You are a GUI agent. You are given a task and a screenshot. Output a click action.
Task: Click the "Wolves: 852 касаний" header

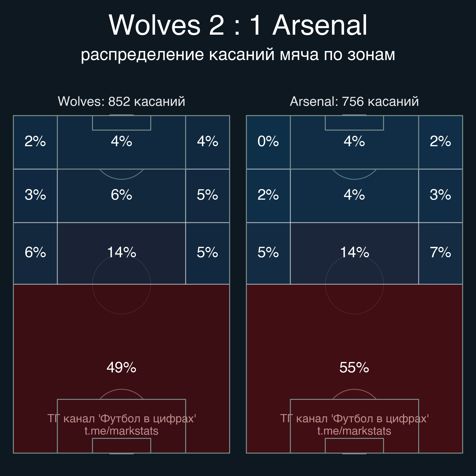tap(121, 101)
